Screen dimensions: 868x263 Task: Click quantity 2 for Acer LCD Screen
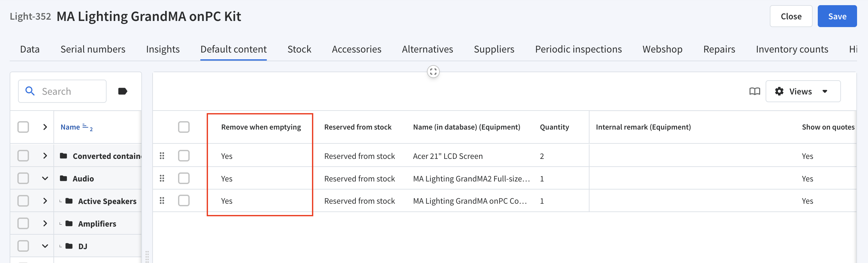click(x=542, y=156)
